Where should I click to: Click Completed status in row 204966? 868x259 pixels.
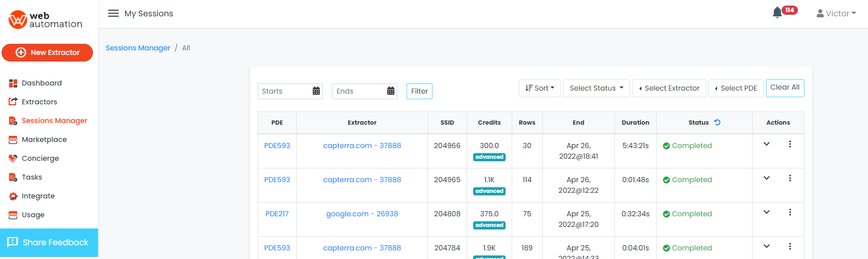[687, 146]
